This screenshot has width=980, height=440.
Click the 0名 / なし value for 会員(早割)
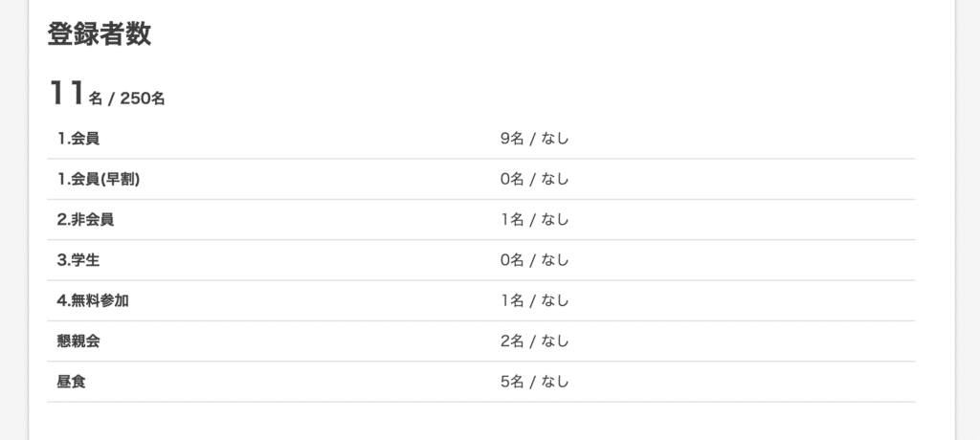(534, 180)
